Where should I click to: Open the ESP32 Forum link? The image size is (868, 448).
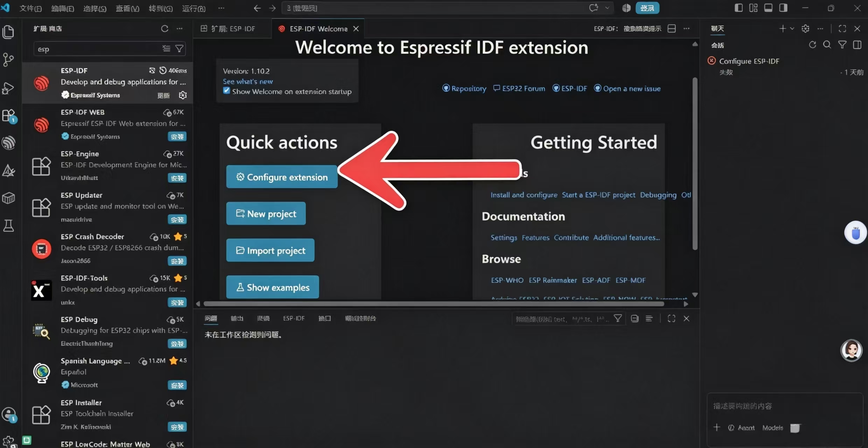(x=519, y=89)
